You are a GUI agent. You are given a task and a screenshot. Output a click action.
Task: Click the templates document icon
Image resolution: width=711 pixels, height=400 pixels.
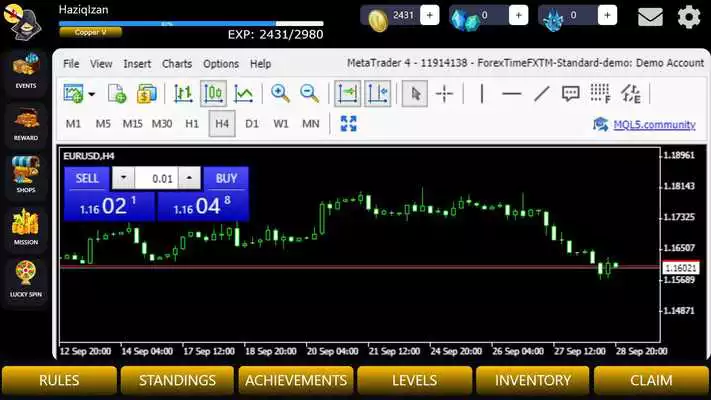point(117,94)
